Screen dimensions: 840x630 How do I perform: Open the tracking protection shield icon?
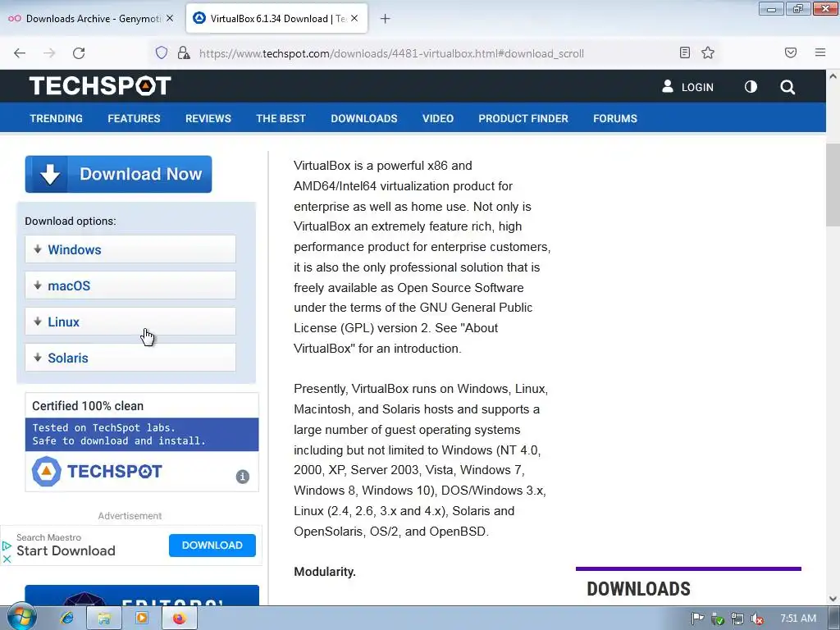162,52
